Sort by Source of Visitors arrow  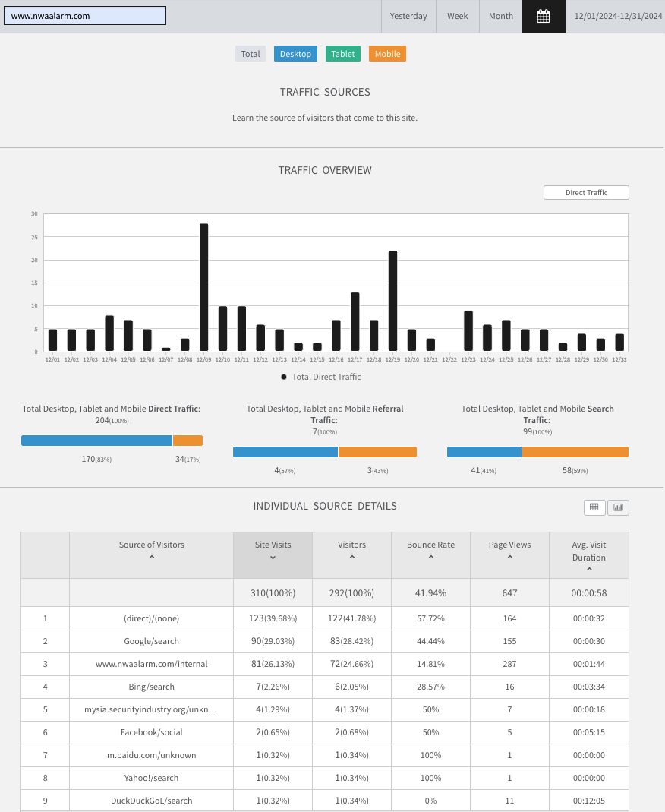click(x=152, y=558)
